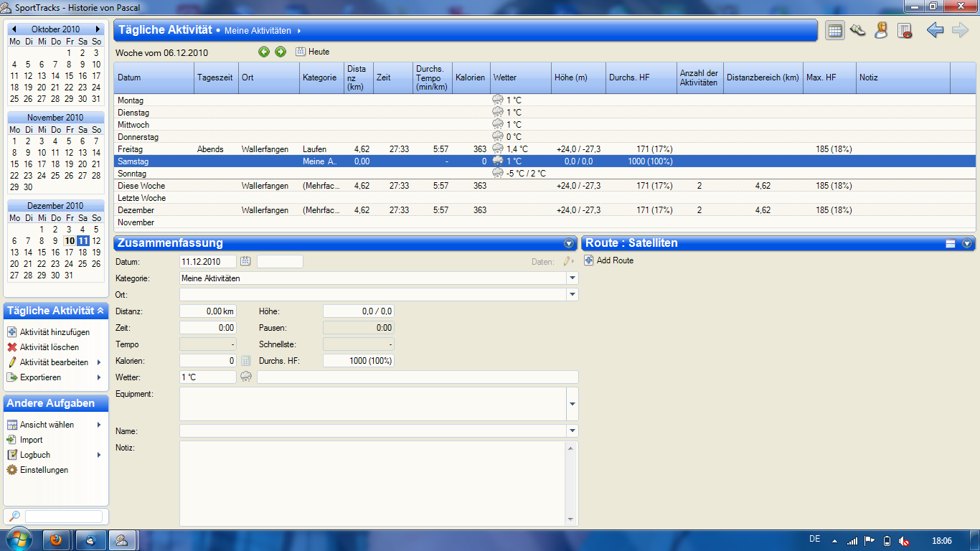The width and height of the screenshot is (980, 551).
Task: Collapse the Tägliche Aktivität side panel
Action: click(100, 311)
